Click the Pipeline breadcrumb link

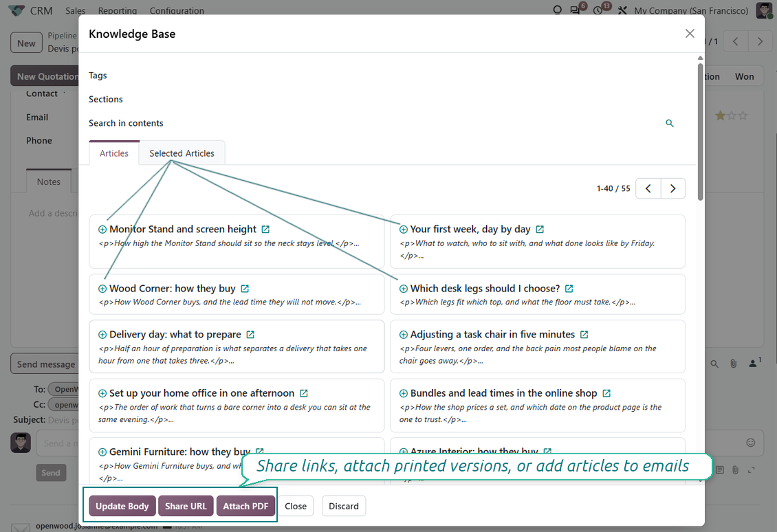[x=63, y=36]
